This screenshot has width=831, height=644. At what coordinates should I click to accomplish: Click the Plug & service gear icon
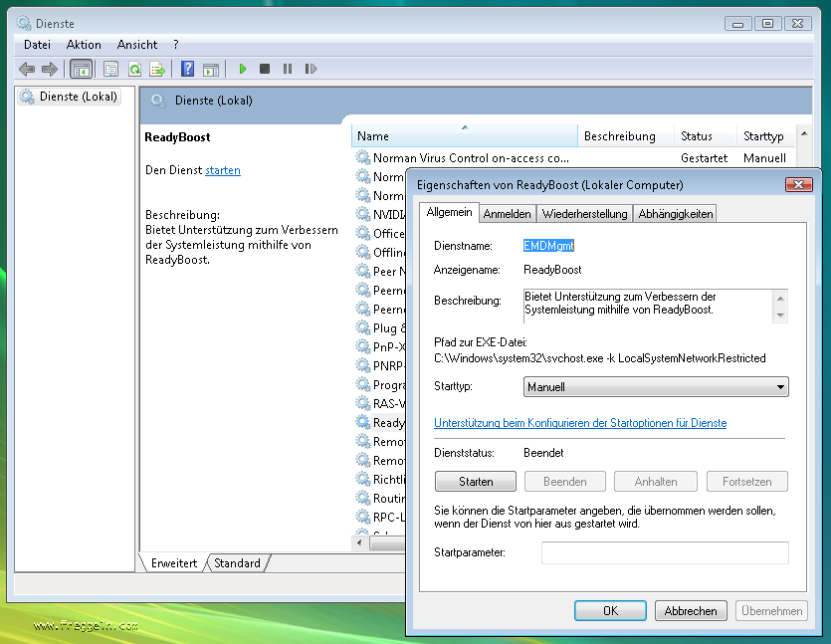click(x=363, y=328)
